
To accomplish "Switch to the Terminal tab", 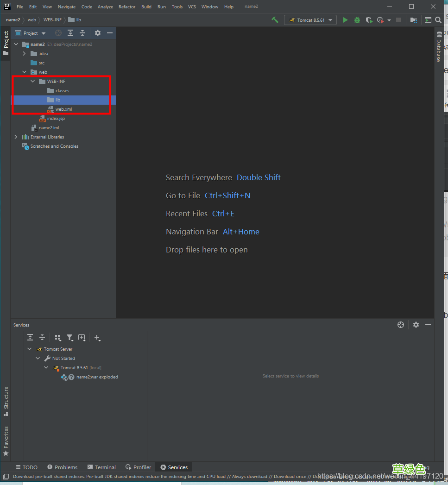I will 101,467.
